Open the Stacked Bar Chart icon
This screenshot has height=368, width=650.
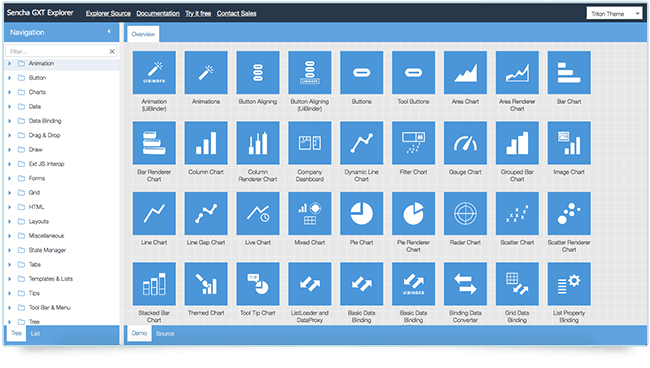[x=154, y=284]
